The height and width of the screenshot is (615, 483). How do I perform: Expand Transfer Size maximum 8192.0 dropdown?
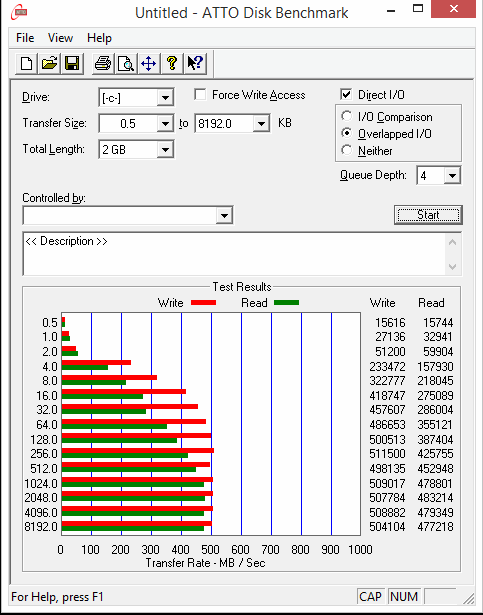261,124
